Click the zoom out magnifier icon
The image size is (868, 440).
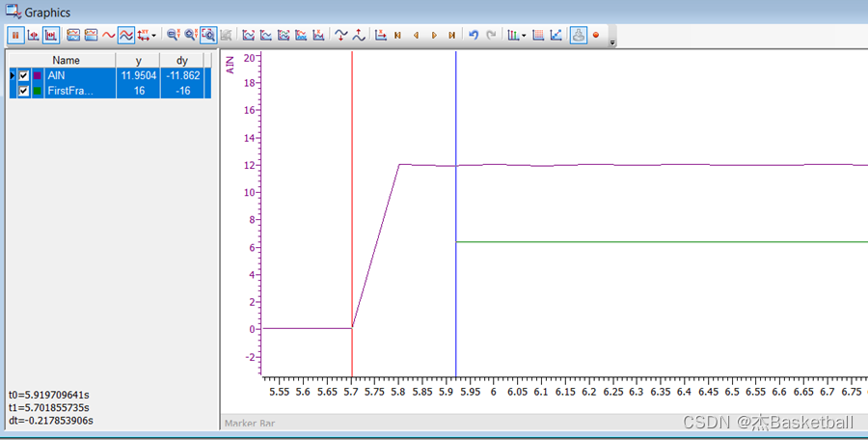pyautogui.click(x=174, y=35)
